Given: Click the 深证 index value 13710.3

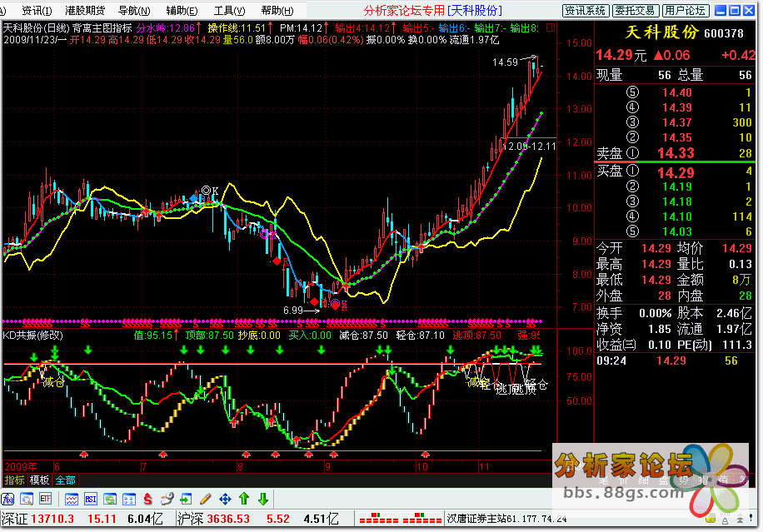Looking at the screenshot, I should point(52,519).
